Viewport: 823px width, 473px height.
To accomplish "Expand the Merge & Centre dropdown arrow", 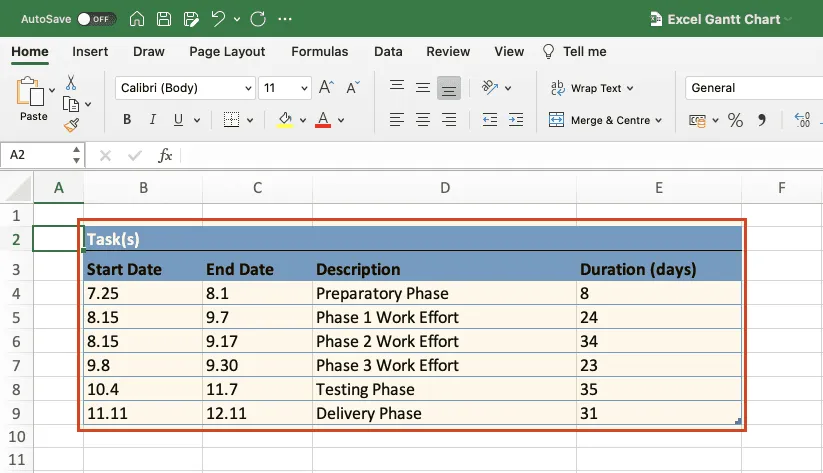I will [659, 120].
